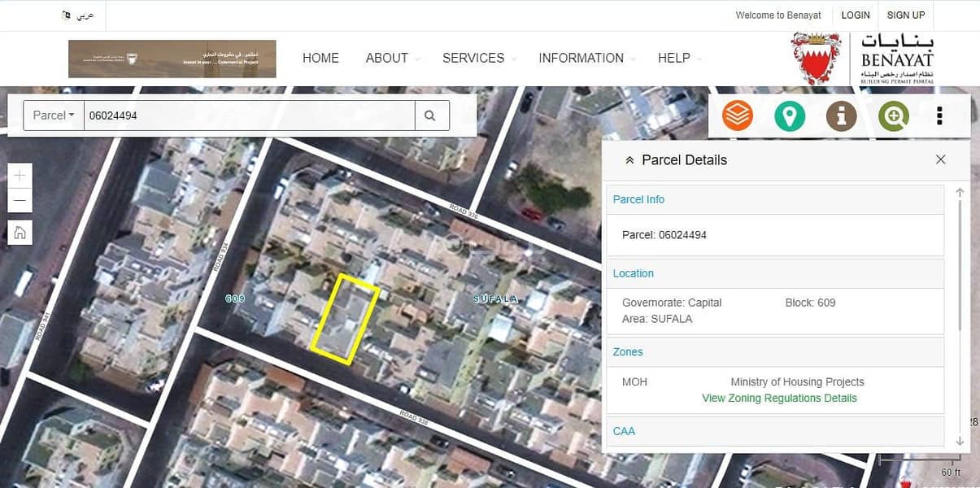Click the LOGIN link
980x488 pixels.
pyautogui.click(x=855, y=15)
